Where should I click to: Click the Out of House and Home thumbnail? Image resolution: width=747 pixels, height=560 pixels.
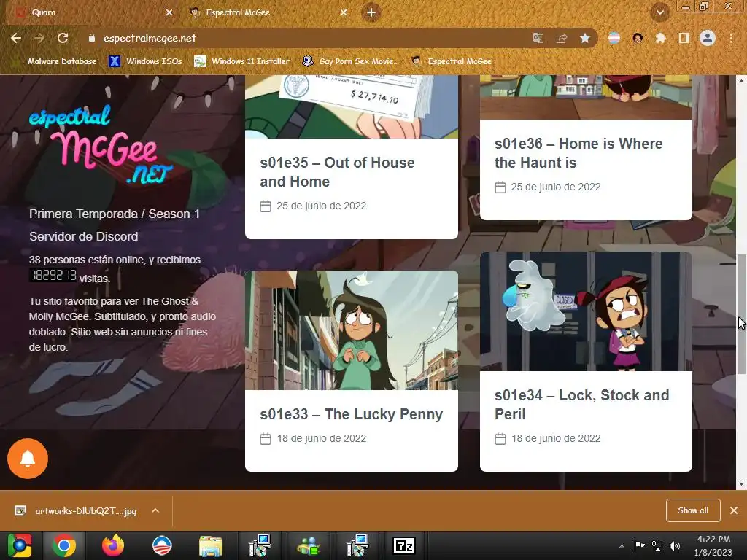click(x=351, y=106)
